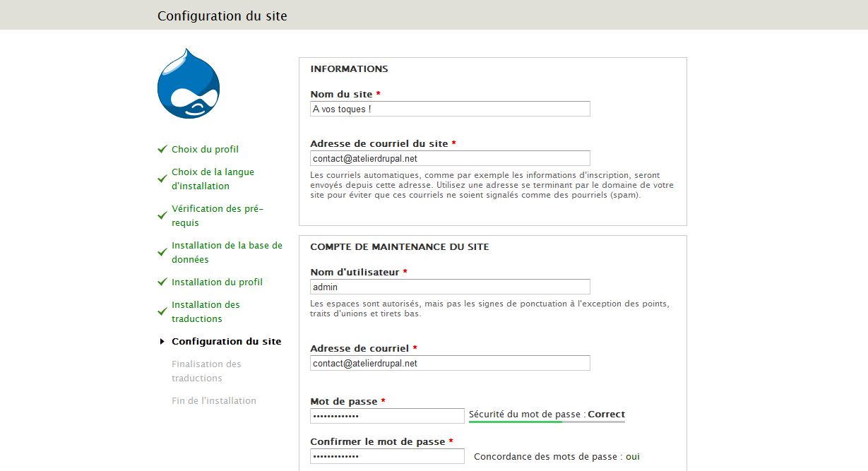The image size is (868, 471).
Task: Click the Adresse de courriel du site field
Action: (450, 158)
